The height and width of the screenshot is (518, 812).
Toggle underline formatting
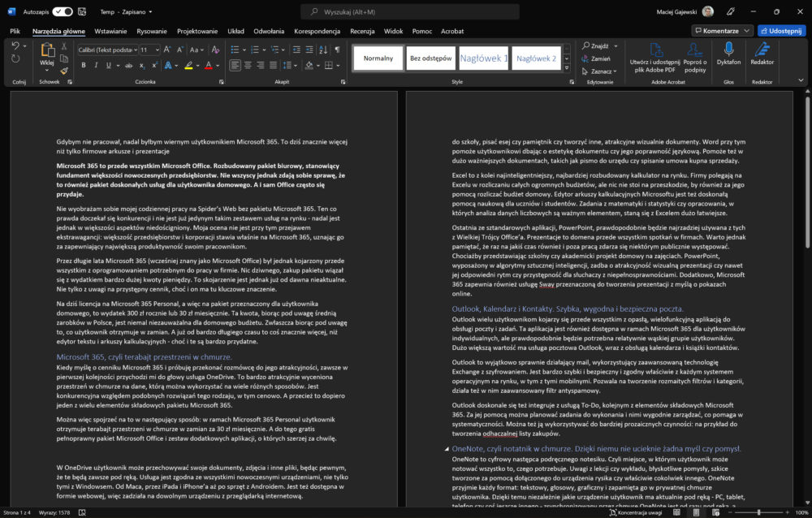coord(108,66)
